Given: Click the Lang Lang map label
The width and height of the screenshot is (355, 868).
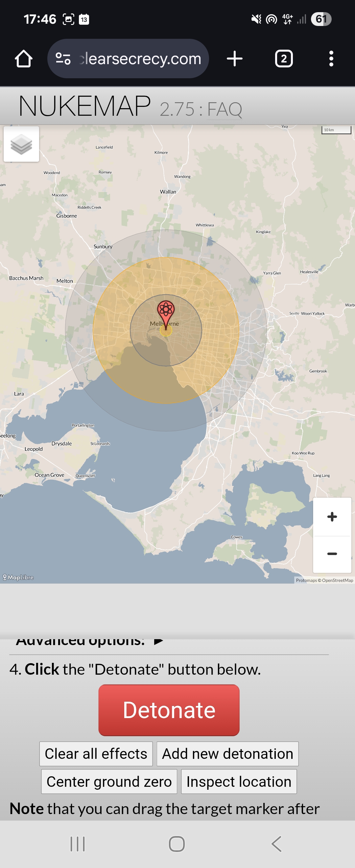Looking at the screenshot, I should 322,475.
